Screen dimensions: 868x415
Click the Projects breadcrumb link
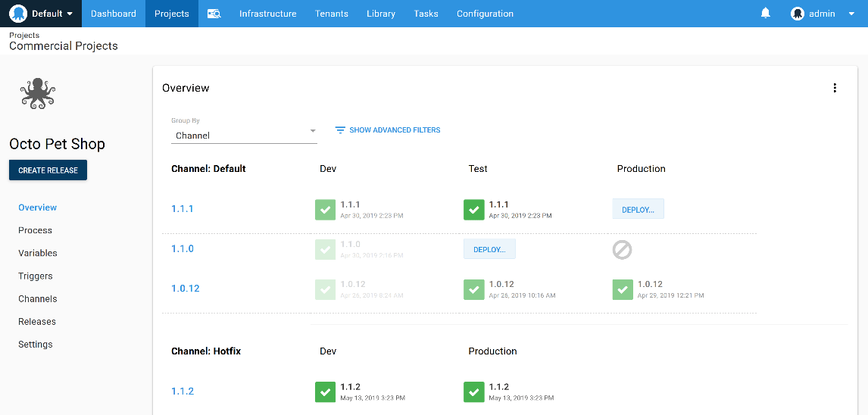[x=24, y=36]
